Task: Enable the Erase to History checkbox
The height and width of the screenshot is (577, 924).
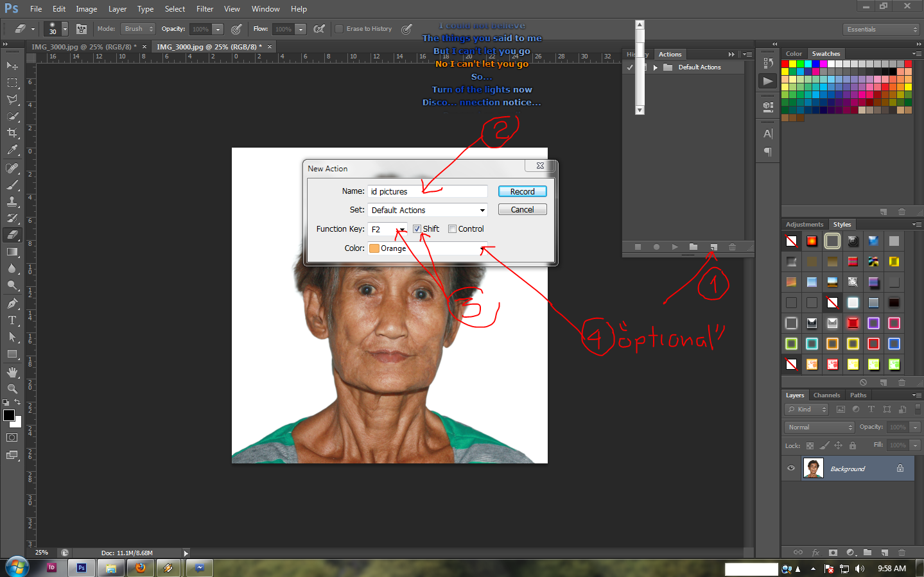Action: (x=339, y=29)
